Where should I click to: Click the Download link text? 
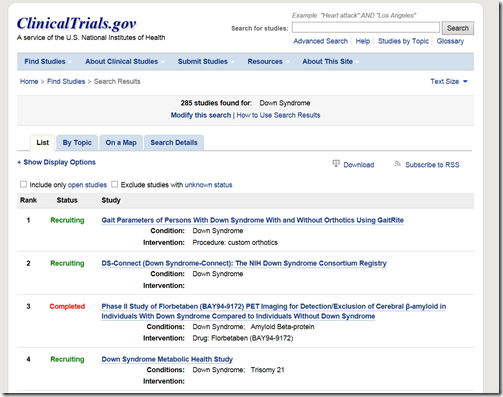[359, 165]
